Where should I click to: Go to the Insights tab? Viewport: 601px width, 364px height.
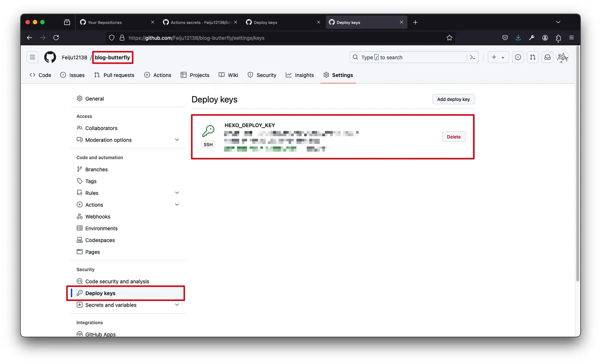click(300, 75)
